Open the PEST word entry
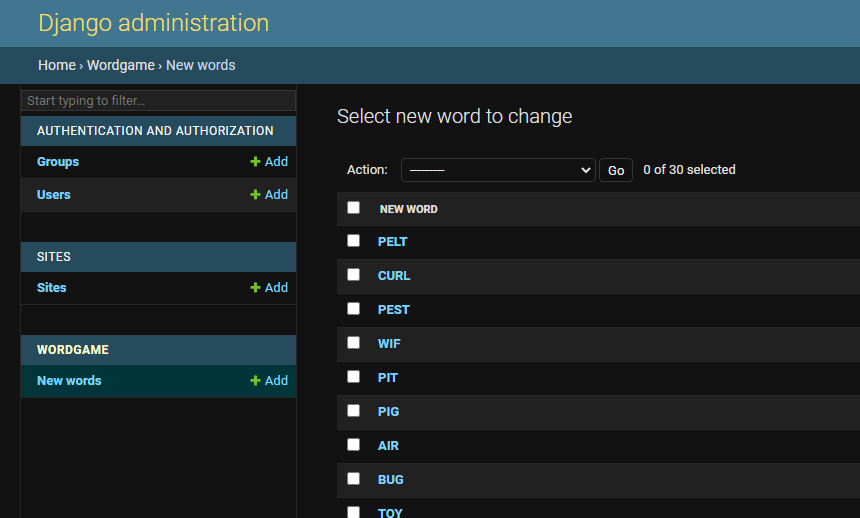860x518 pixels. pyautogui.click(x=394, y=310)
